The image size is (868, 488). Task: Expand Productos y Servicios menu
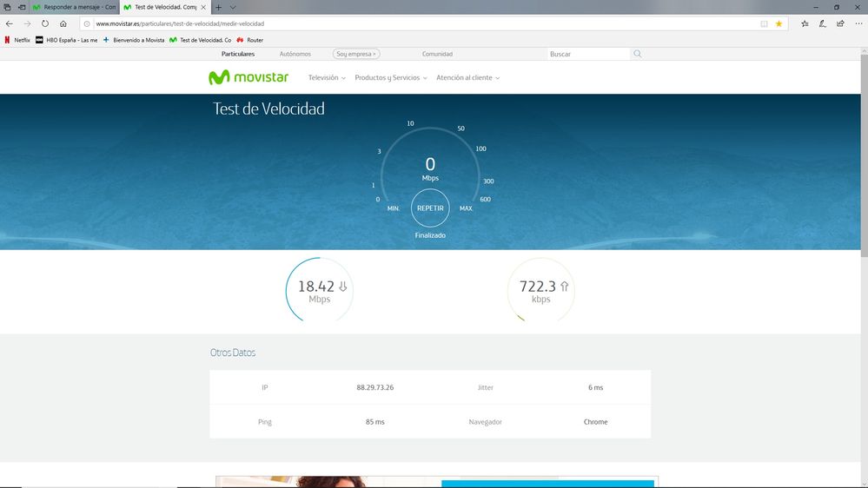391,77
